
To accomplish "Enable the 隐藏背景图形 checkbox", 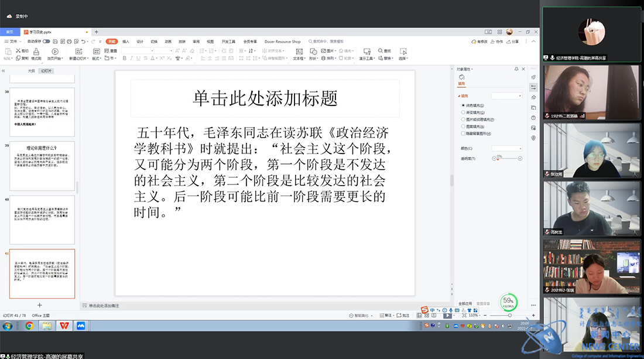I will pyautogui.click(x=463, y=133).
